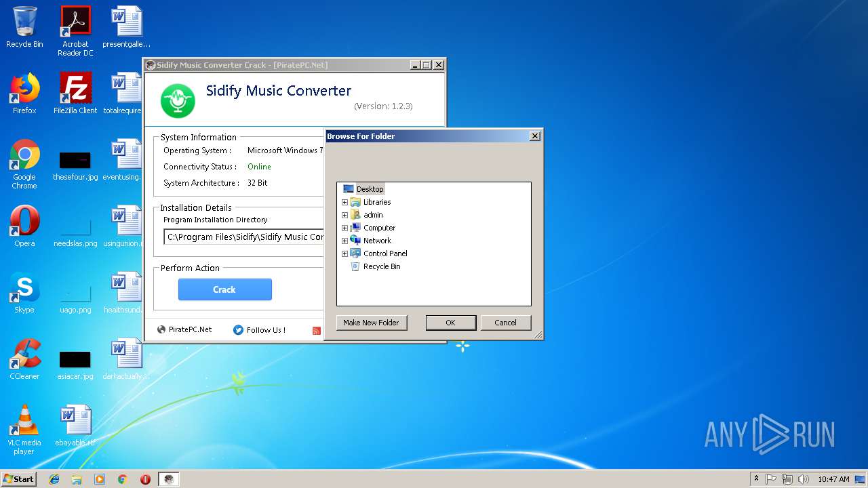
Task: Click the RSS feed icon in the Sidify window
Action: point(316,331)
